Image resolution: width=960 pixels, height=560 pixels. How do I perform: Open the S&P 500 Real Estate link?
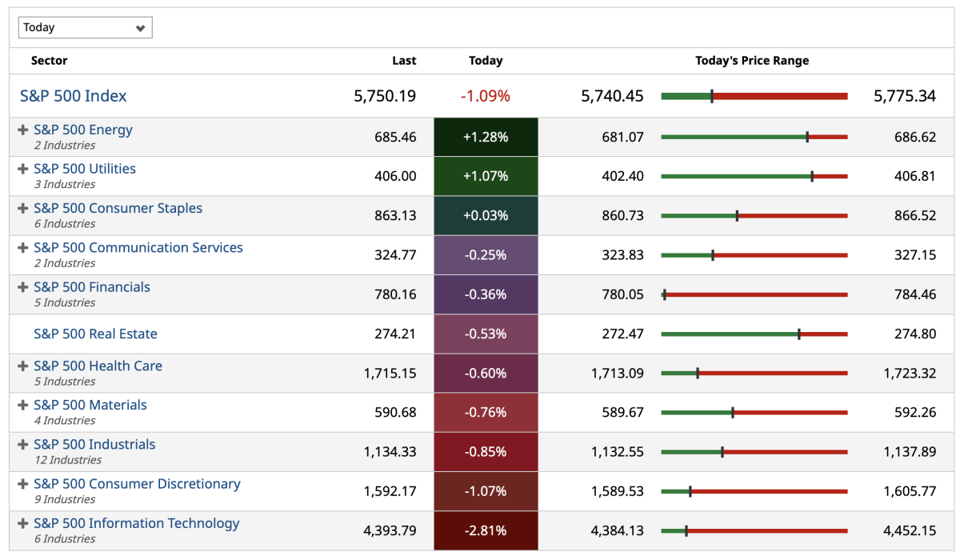(x=95, y=334)
